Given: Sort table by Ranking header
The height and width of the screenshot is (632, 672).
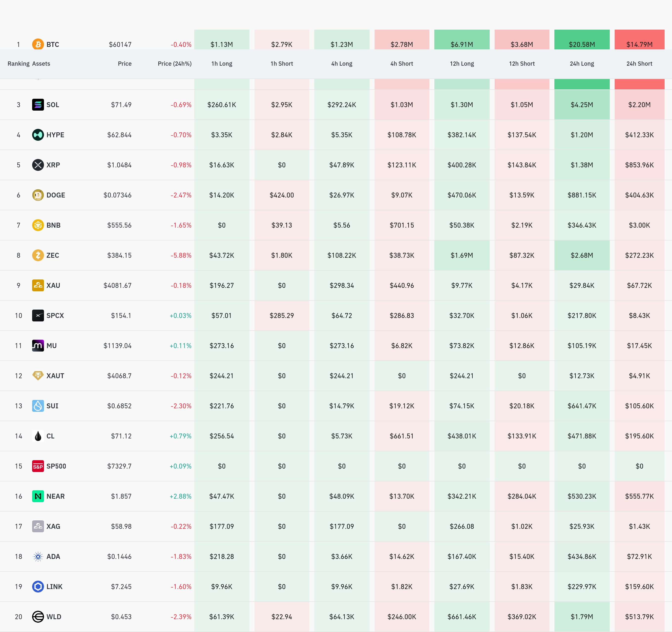Looking at the screenshot, I should click(x=19, y=63).
